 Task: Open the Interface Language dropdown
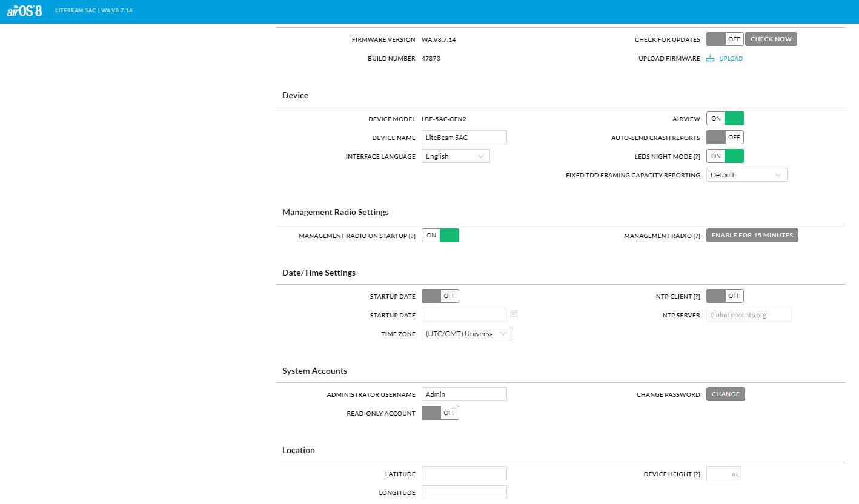click(456, 156)
